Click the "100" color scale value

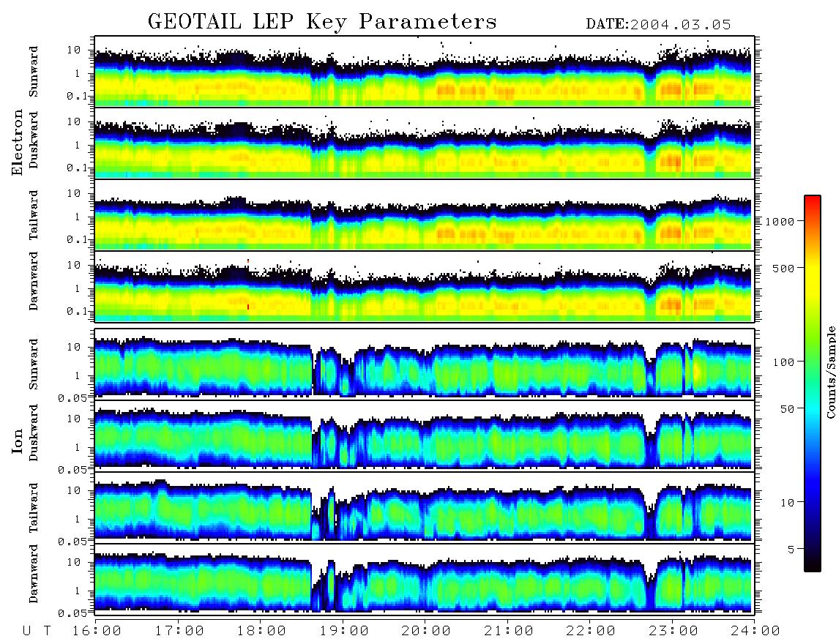[x=784, y=362]
